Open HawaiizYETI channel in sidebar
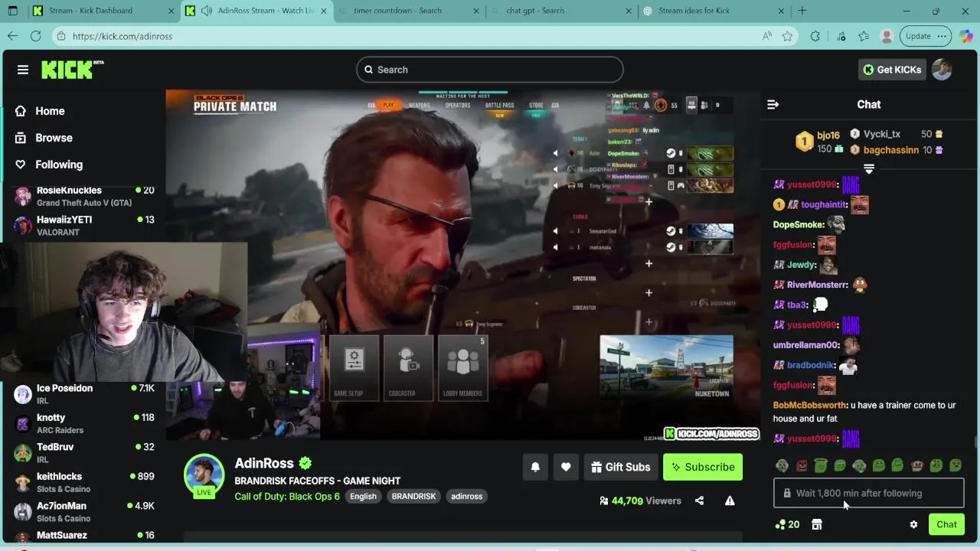The width and height of the screenshot is (980, 551). [x=84, y=226]
